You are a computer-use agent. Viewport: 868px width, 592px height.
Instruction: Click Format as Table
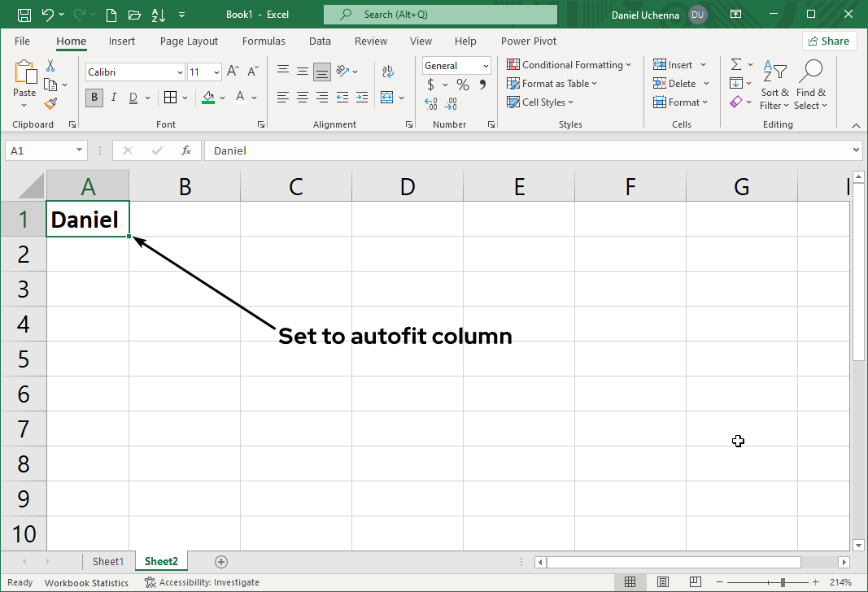(552, 83)
